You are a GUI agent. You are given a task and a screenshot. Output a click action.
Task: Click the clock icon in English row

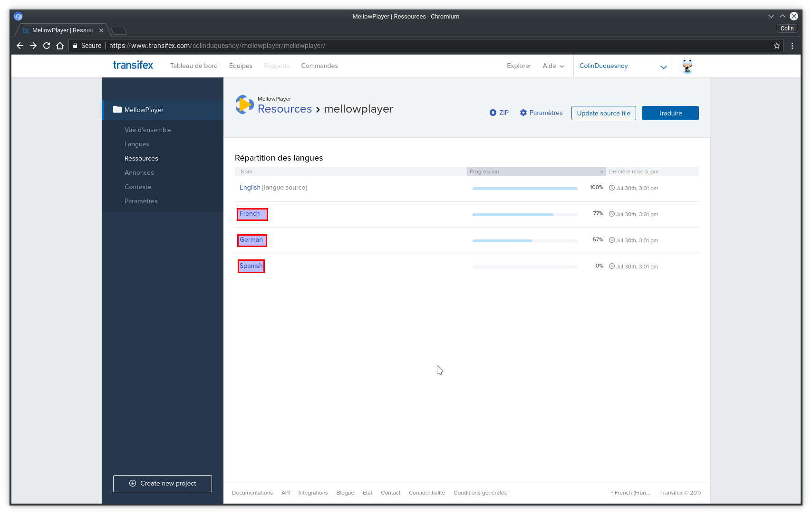(612, 188)
